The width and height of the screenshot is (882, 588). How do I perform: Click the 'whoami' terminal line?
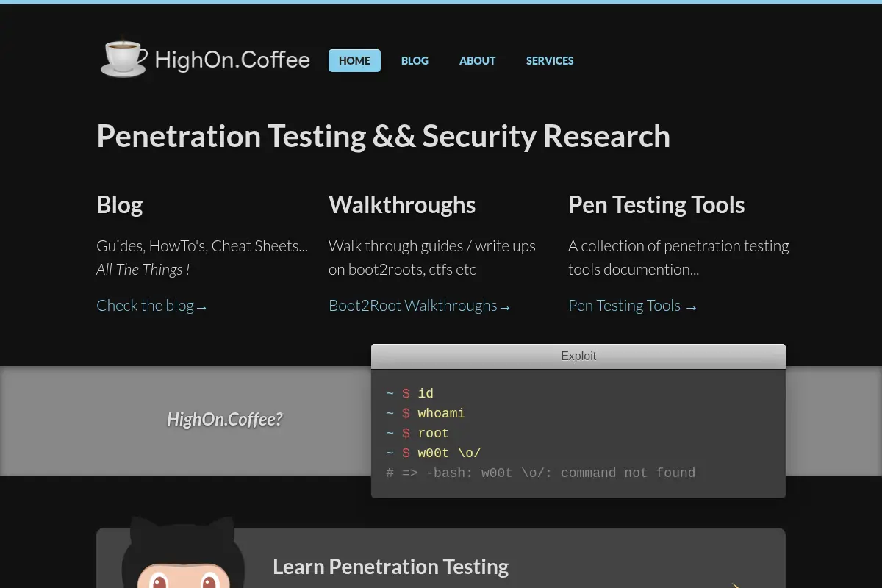pos(426,413)
